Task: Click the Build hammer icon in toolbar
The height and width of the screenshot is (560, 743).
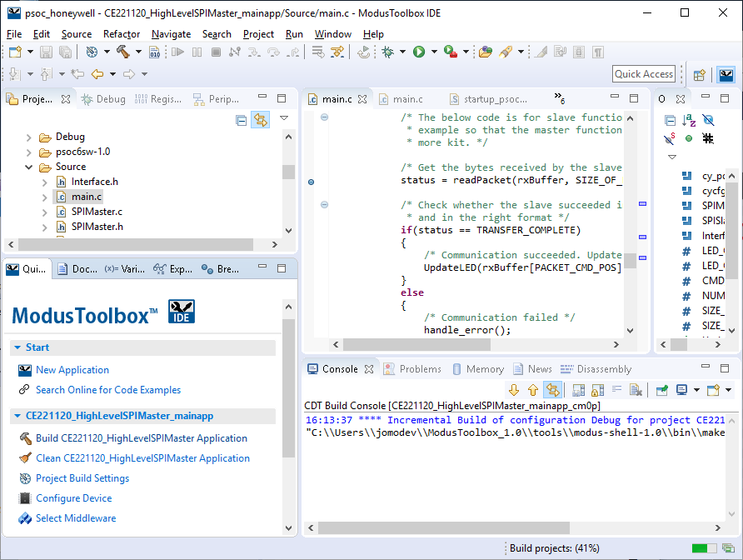Action: point(123,52)
